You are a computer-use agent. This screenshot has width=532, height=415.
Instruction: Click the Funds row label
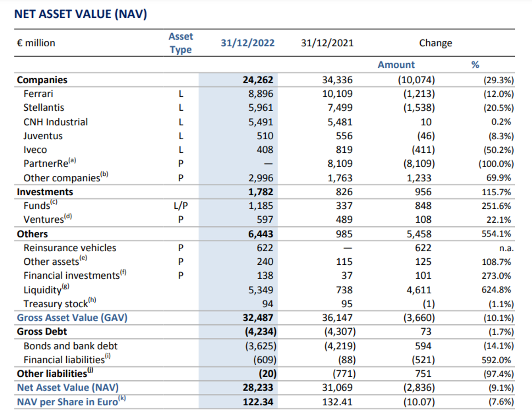coord(40,205)
